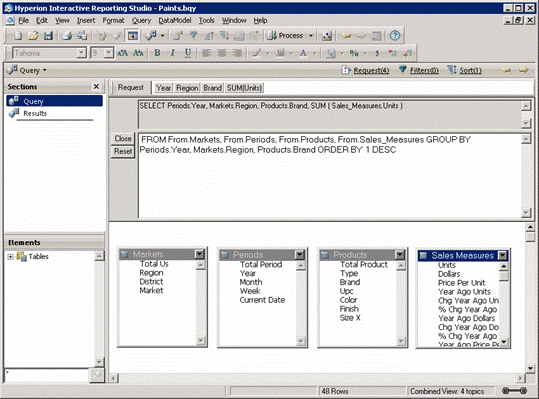The height and width of the screenshot is (399, 539).
Task: Expand the Tables tree node
Action: 10,256
